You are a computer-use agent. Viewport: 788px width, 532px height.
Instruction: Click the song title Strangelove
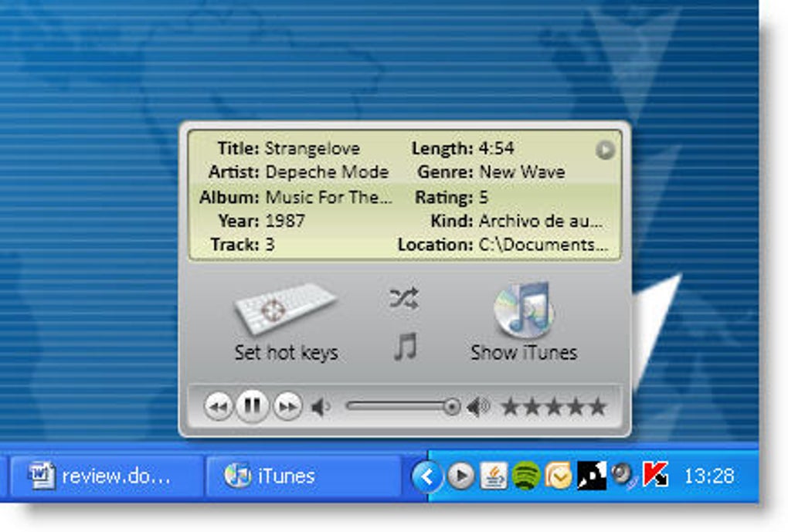[312, 148]
